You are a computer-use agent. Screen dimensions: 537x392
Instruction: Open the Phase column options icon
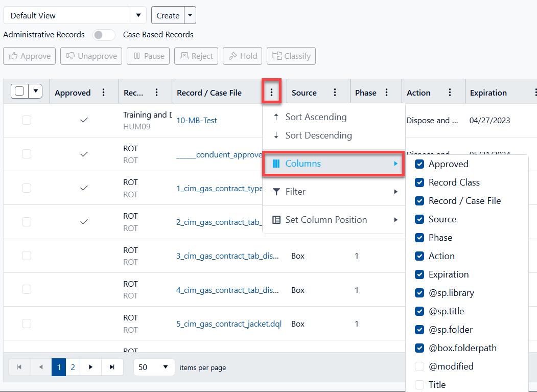click(x=387, y=93)
